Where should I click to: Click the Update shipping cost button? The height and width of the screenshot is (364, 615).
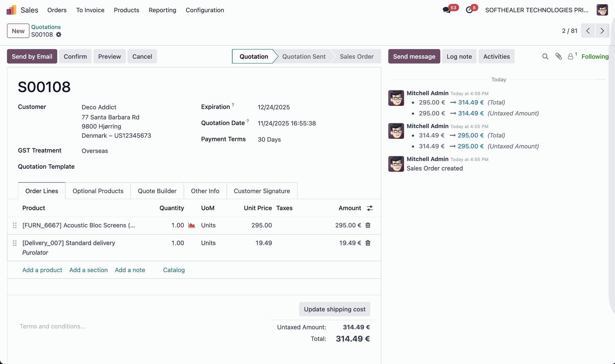334,309
